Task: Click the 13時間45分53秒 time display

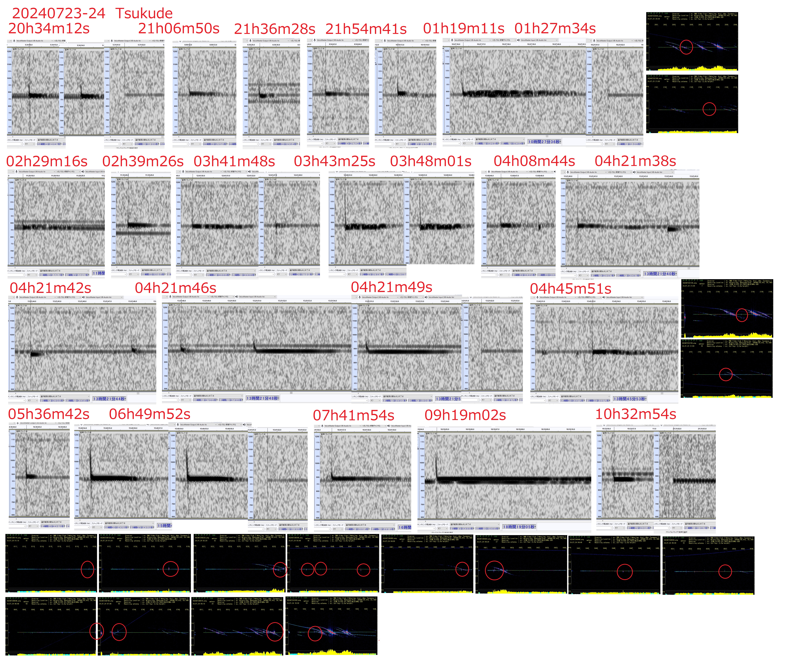Action: point(630,399)
